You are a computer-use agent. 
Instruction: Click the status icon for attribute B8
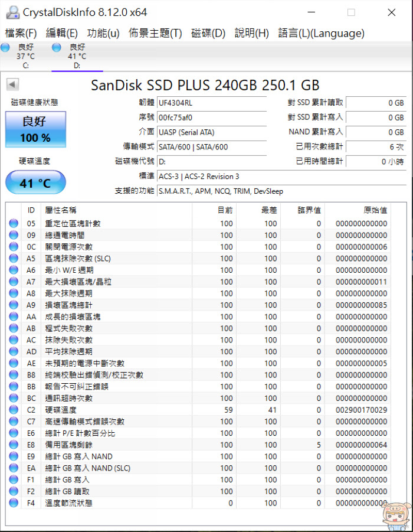click(14, 374)
